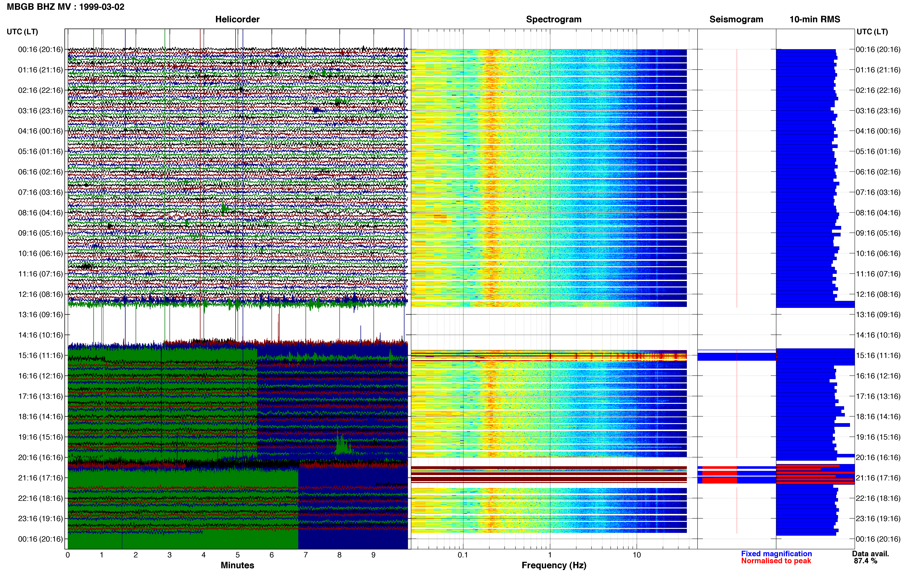Screen dimensions: 924x578
Task: Click spectrogram frequency tick '10'
Action: (637, 555)
